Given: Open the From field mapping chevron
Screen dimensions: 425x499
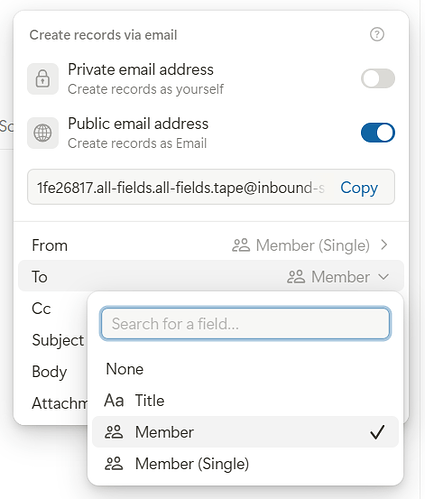Looking at the screenshot, I should (x=384, y=245).
